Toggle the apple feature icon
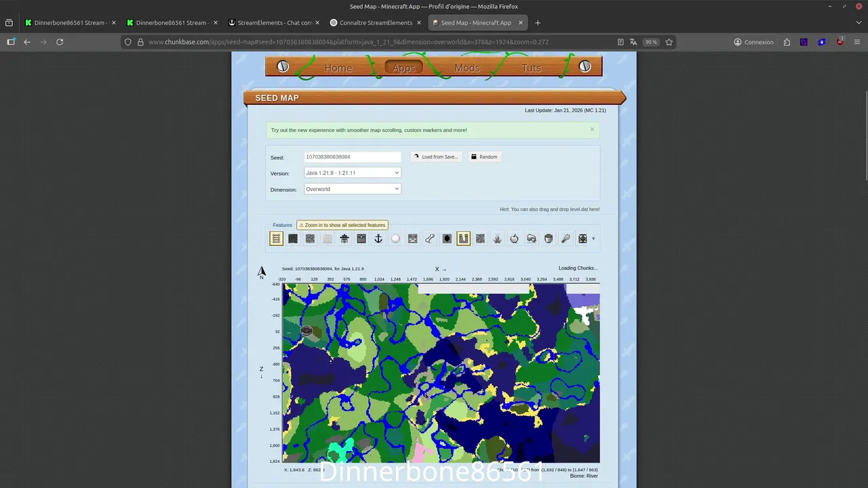Image resolution: width=868 pixels, height=488 pixels. [x=514, y=239]
